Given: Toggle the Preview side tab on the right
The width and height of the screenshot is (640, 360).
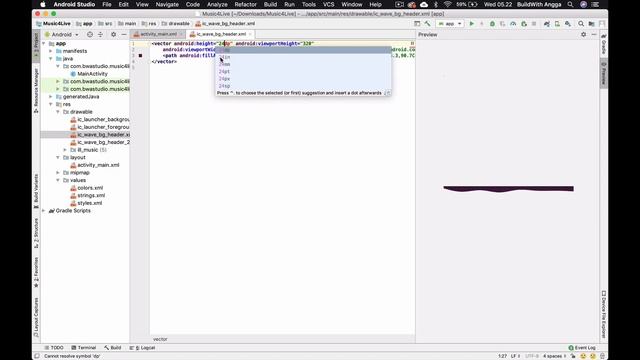Looking at the screenshot, I should tap(603, 73).
